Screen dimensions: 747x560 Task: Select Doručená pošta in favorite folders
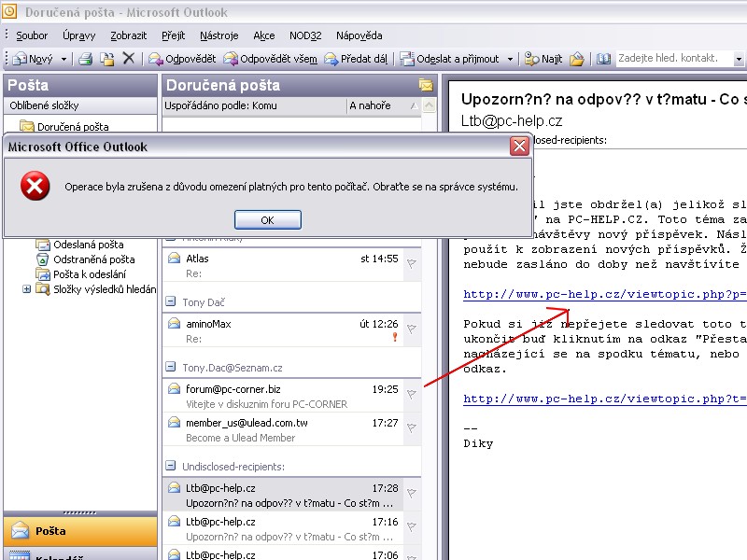[x=64, y=127]
